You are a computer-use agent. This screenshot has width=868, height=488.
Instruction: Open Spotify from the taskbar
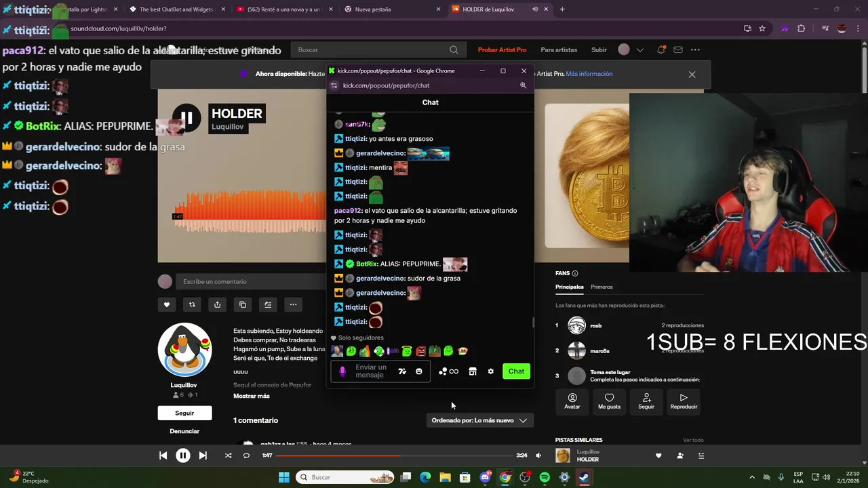pos(545,477)
